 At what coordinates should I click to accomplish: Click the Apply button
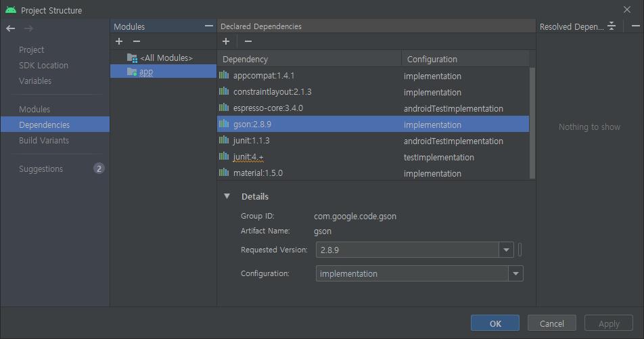(609, 323)
